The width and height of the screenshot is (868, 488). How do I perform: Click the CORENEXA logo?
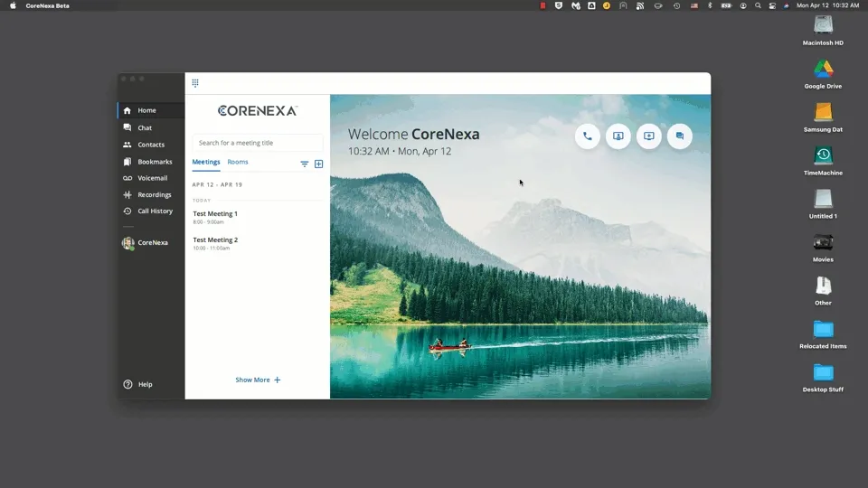(x=258, y=110)
